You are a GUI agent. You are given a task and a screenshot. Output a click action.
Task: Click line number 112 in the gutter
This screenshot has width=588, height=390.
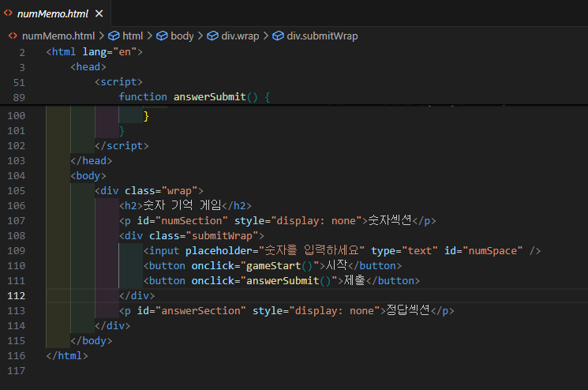16,296
